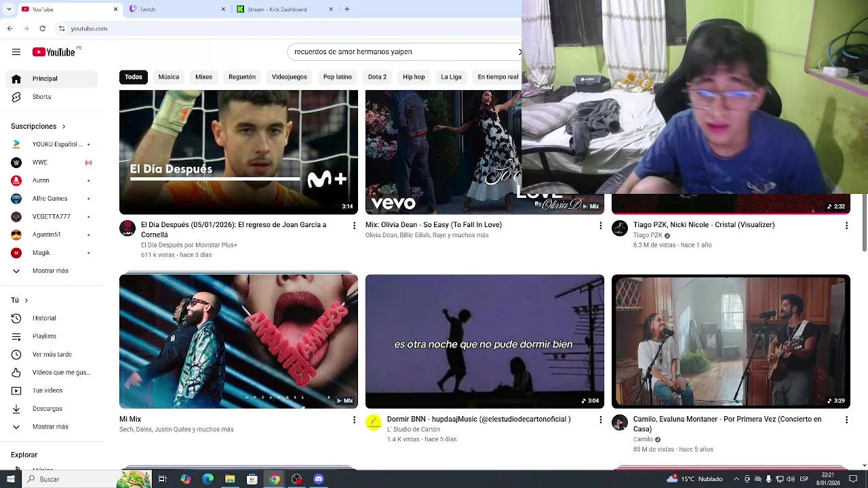Switch to Stream - Kick Dashboard tab

click(285, 9)
